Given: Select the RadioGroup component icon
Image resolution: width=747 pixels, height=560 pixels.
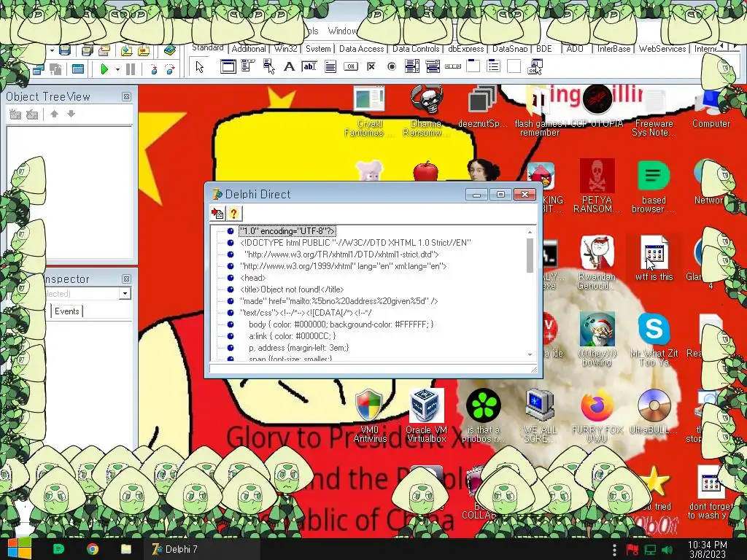Looking at the screenshot, I should click(x=494, y=66).
